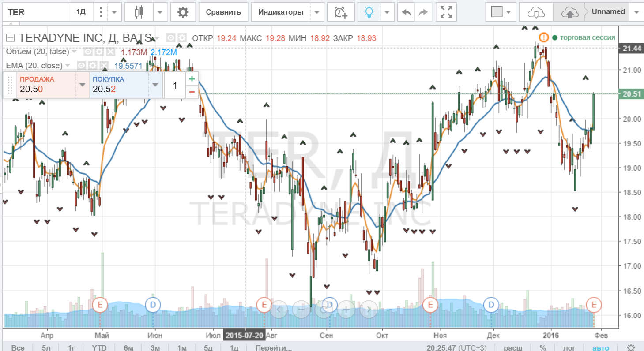
Task: Toggle auto scale with авто
Action: pos(601,347)
